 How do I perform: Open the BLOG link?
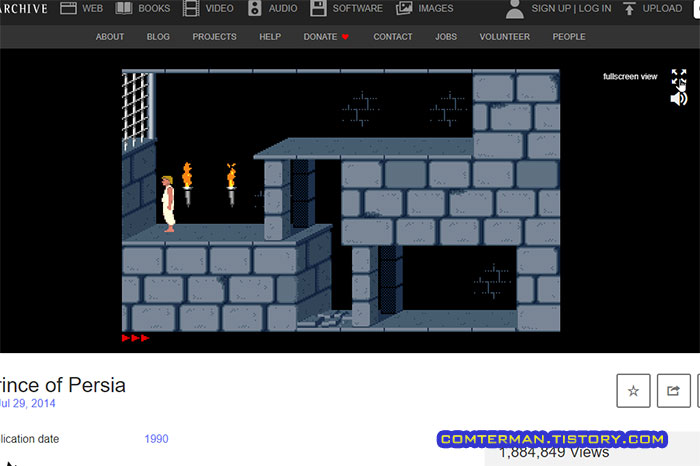tap(158, 37)
